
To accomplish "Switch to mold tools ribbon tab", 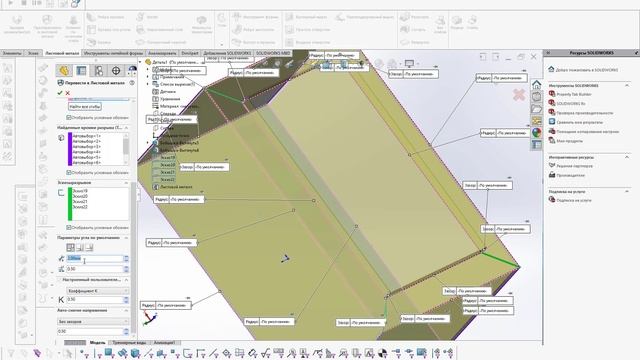I will click(x=113, y=53).
